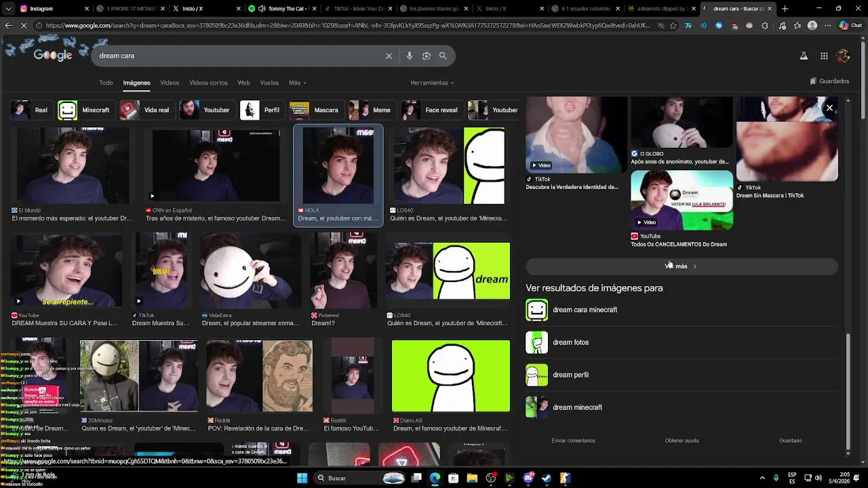Image resolution: width=868 pixels, height=488 pixels.
Task: Expand Herramientas dropdown
Action: 432,83
